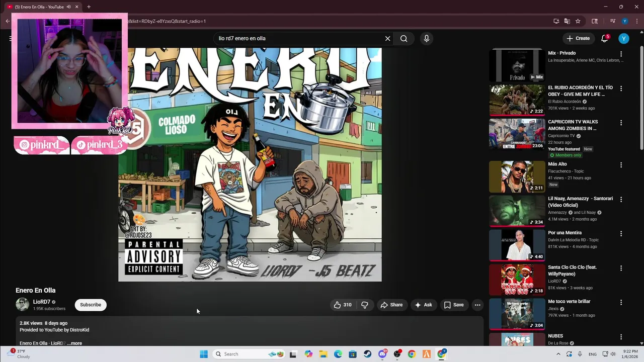Open Google Lens search icon in toolbar
Screen dimensions: 644x362
(x=595, y=21)
